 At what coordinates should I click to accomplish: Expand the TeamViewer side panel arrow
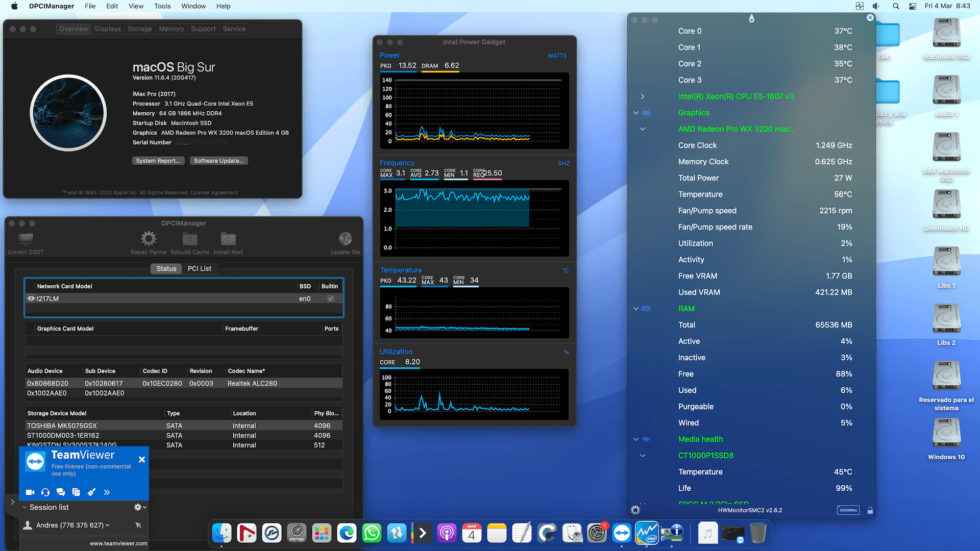click(x=12, y=502)
